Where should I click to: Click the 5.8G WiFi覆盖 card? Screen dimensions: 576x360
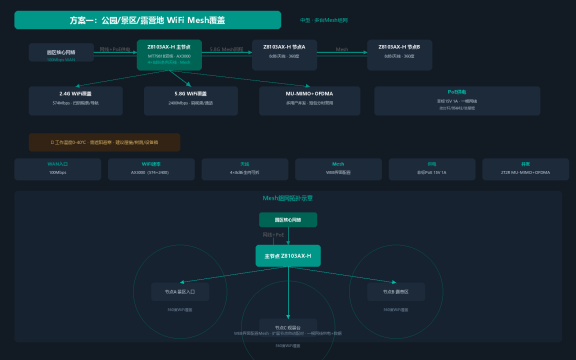click(191, 101)
